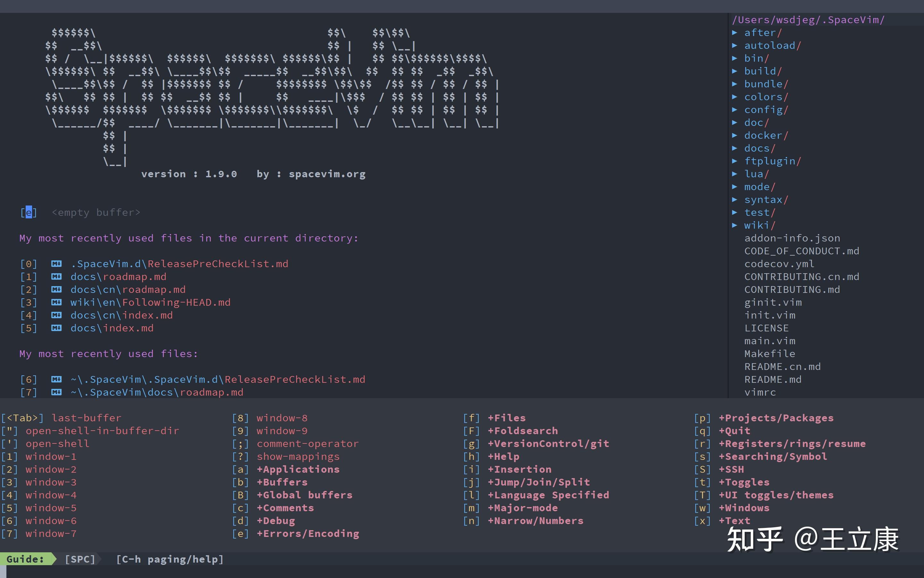Expand the build/ folder arrow
The height and width of the screenshot is (578, 924).
(x=735, y=71)
